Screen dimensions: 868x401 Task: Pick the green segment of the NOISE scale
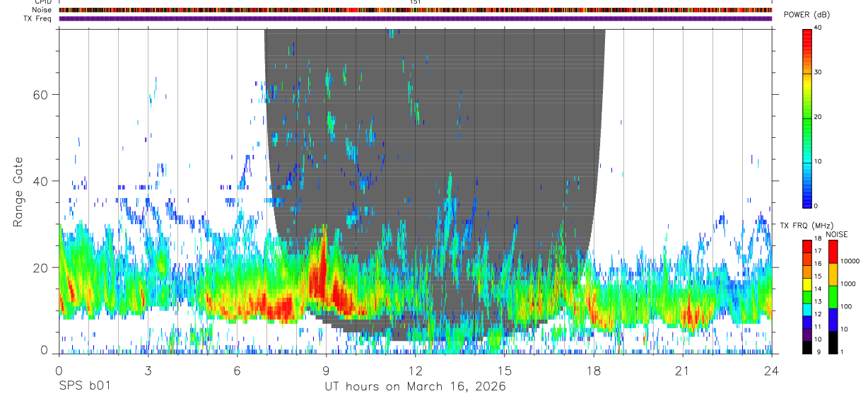click(833, 297)
